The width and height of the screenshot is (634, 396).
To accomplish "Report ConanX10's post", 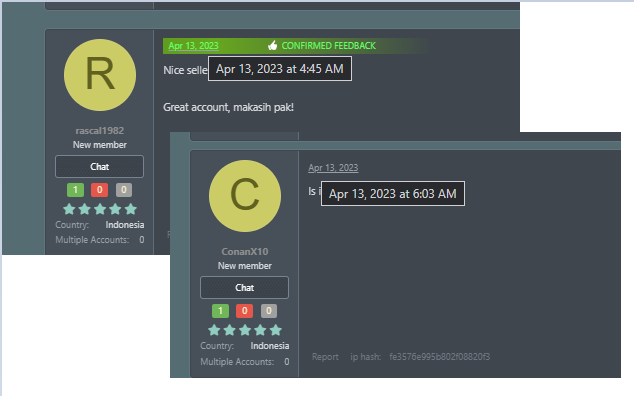I will tap(325, 357).
